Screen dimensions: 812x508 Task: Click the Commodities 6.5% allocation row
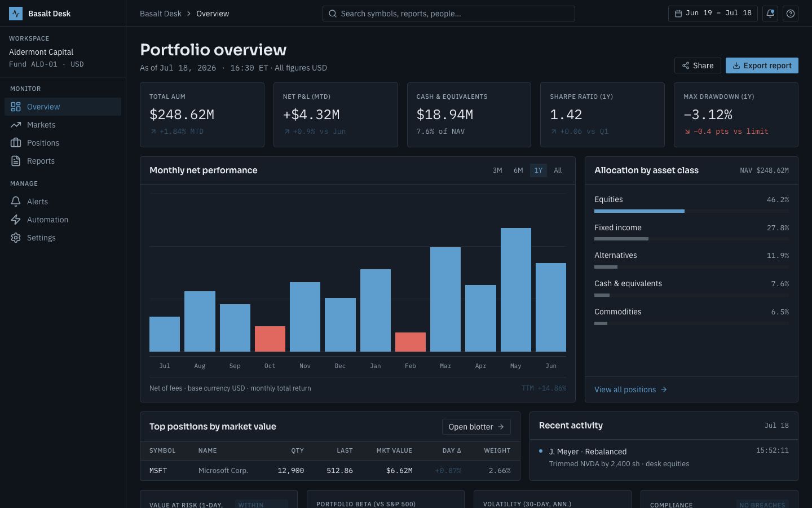click(691, 317)
